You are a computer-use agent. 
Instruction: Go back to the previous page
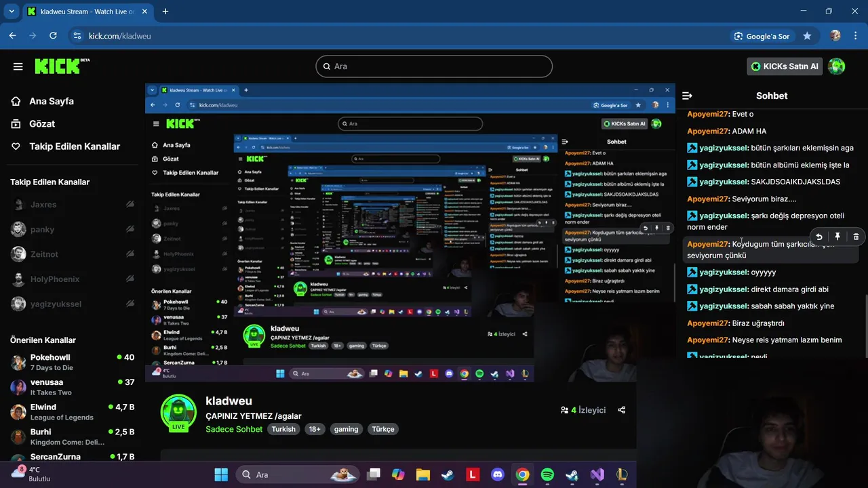pyautogui.click(x=12, y=36)
